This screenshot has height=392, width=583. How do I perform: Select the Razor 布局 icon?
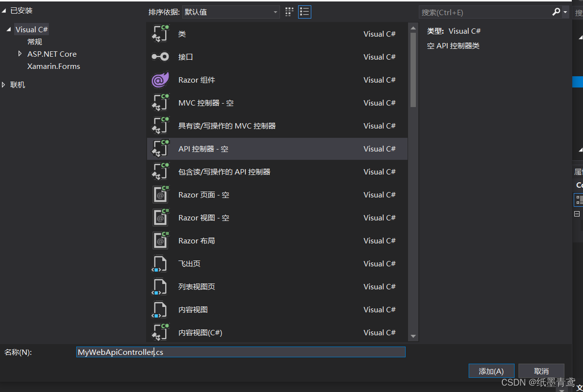[160, 240]
